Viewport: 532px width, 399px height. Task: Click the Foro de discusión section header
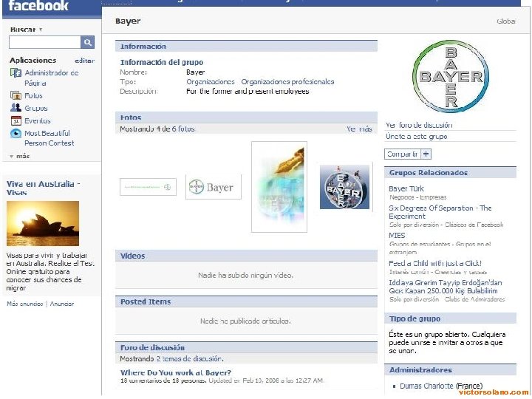(x=246, y=347)
